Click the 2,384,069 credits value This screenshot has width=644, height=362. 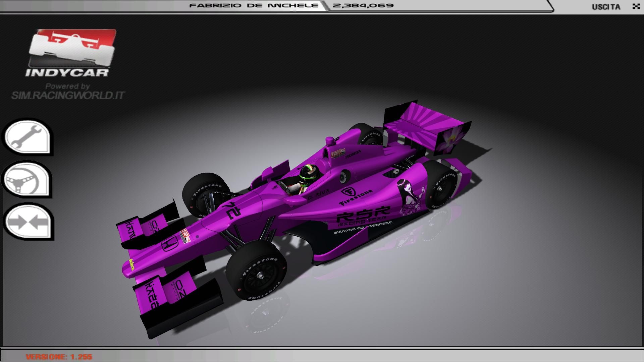[x=363, y=5]
